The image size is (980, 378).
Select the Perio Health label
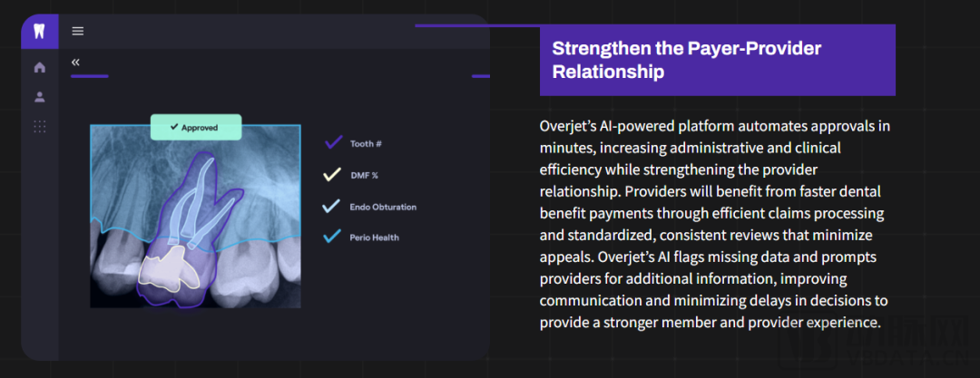pyautogui.click(x=374, y=238)
